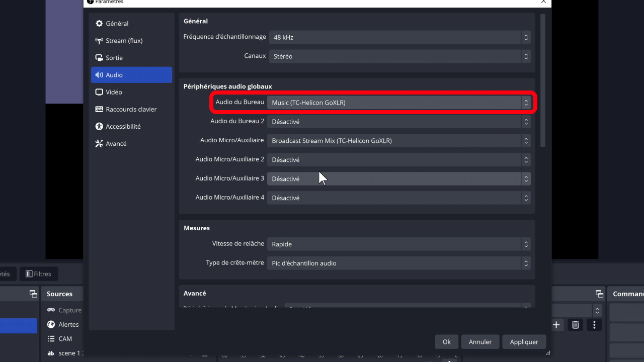644x362 pixels.
Task: Open the Canaux Stéréo dropdown
Action: (399, 56)
